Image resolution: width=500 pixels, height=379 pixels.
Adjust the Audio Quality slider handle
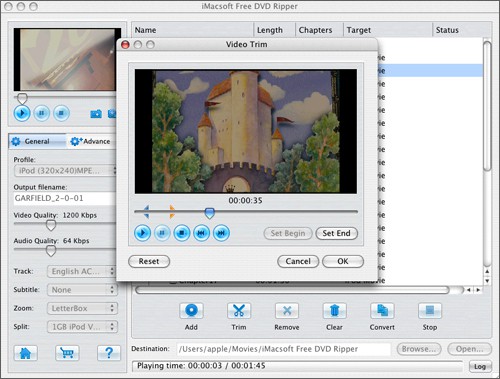tap(51, 251)
